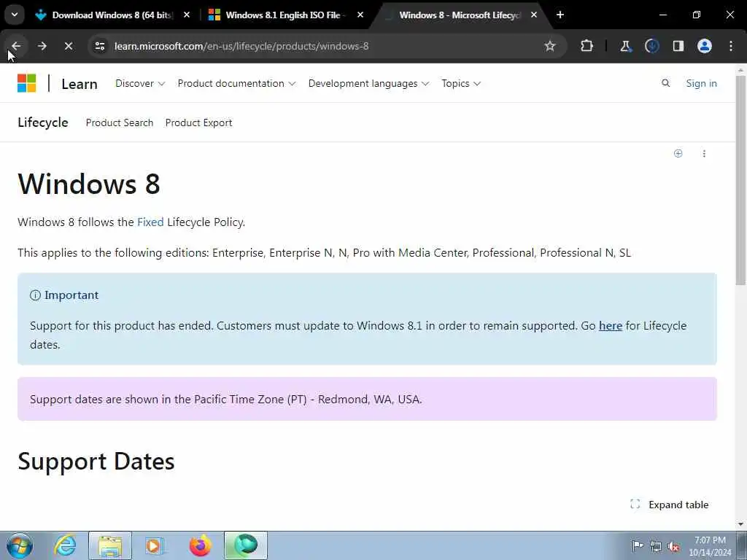747x560 pixels.
Task: Open the page's more actions dots
Action: (x=704, y=153)
